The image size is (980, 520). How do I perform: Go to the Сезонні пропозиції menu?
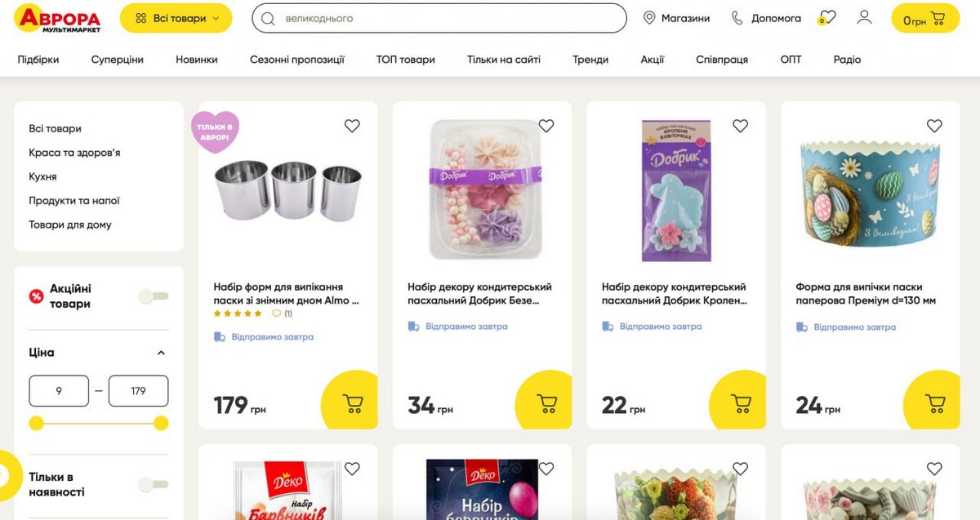tap(296, 60)
